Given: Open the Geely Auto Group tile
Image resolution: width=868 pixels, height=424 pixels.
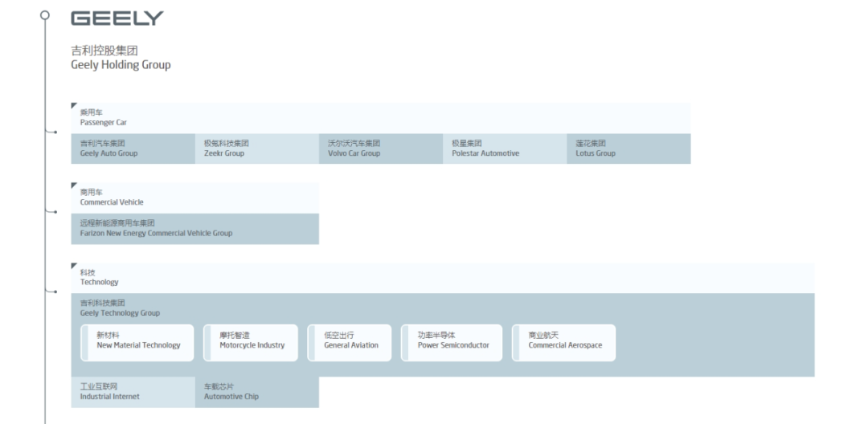Looking at the screenshot, I should coord(133,149).
